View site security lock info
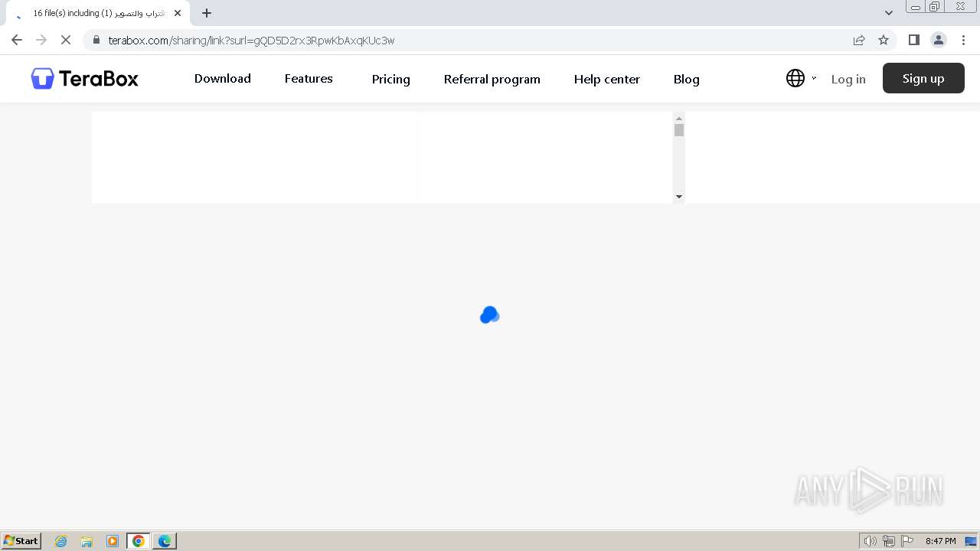Image resolution: width=980 pixels, height=551 pixels. [96, 41]
